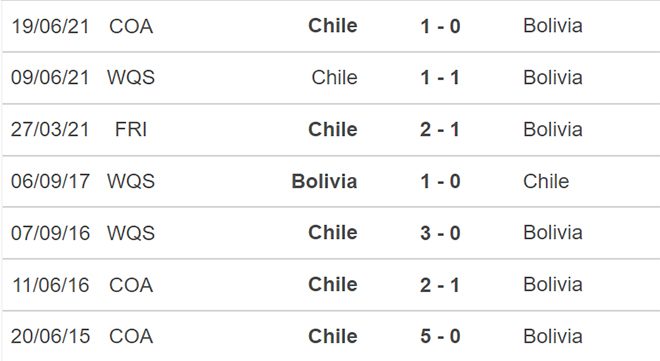The image size is (660, 361).
Task: Select the date 20/06/15
Action: [x=51, y=337]
